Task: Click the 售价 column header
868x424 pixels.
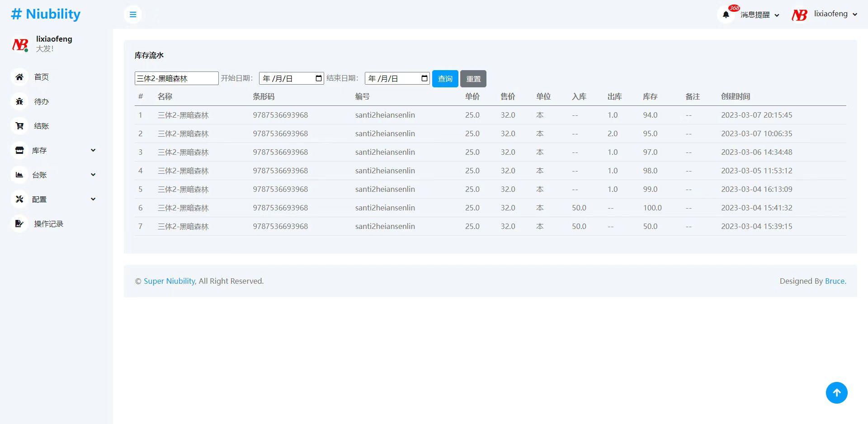Action: point(508,96)
